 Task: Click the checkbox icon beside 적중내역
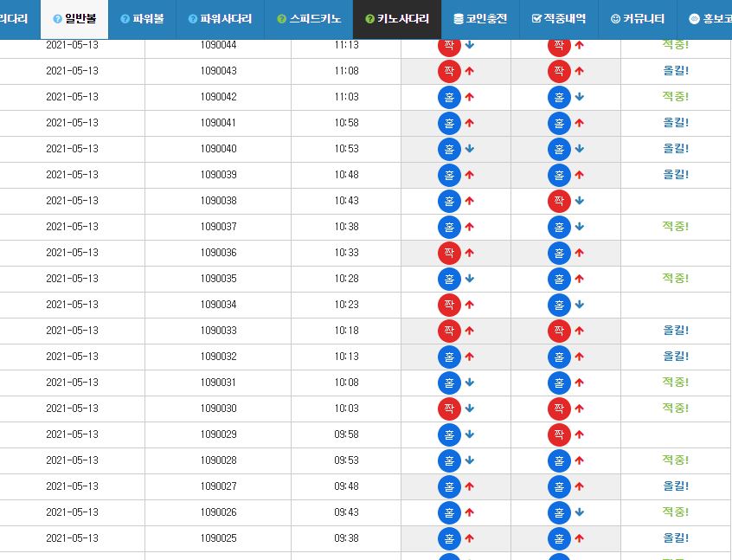tap(536, 19)
